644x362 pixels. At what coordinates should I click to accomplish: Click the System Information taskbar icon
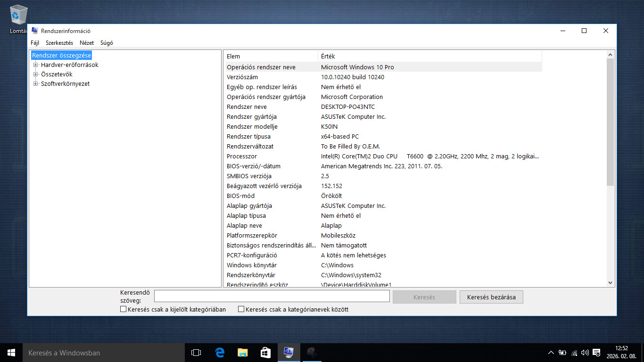[x=289, y=353]
